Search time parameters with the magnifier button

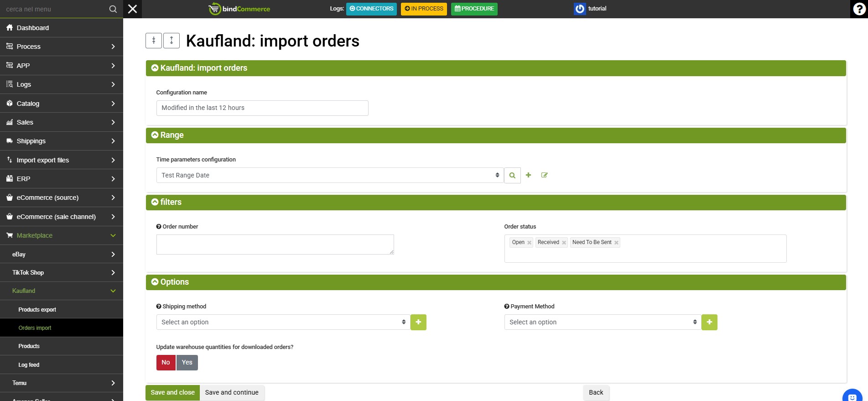point(512,175)
